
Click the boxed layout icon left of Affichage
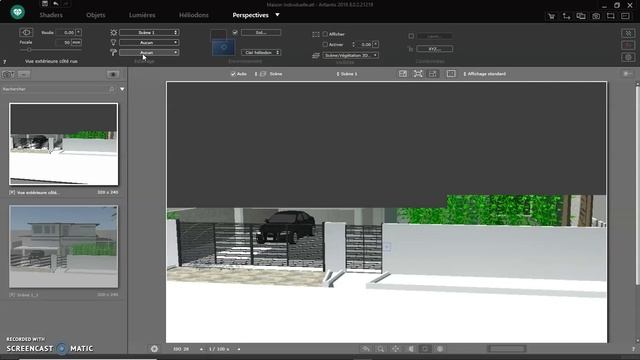coord(451,73)
